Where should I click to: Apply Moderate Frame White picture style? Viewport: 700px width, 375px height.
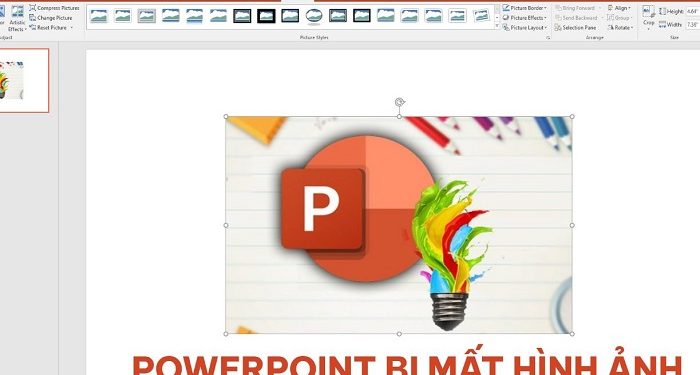(457, 16)
